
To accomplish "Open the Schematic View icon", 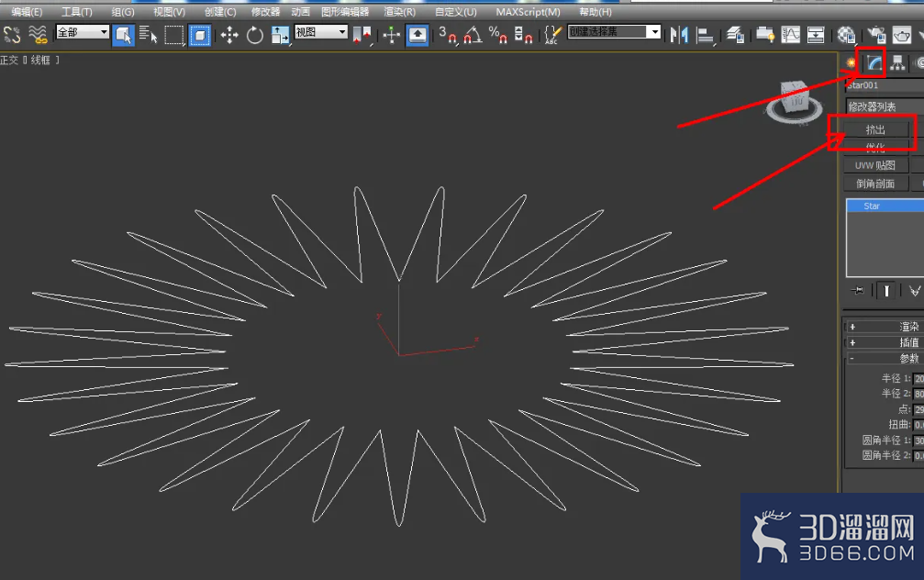I will point(816,36).
